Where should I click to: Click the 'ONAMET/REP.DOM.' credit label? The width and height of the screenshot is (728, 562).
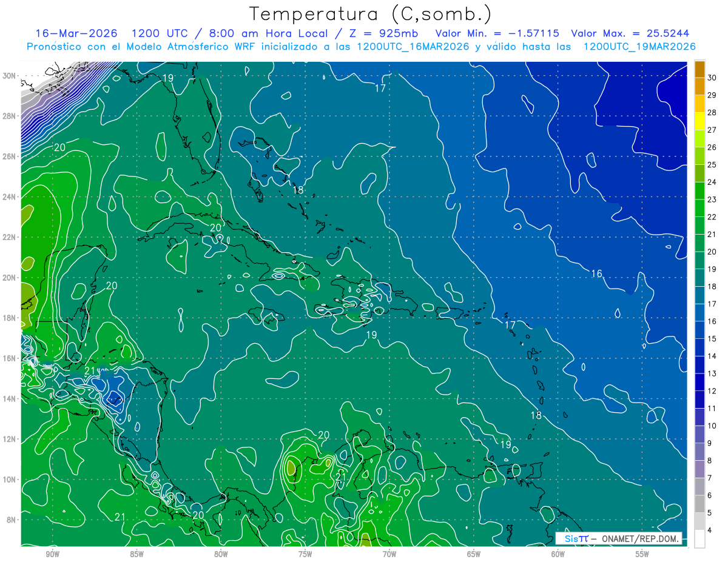(x=640, y=538)
